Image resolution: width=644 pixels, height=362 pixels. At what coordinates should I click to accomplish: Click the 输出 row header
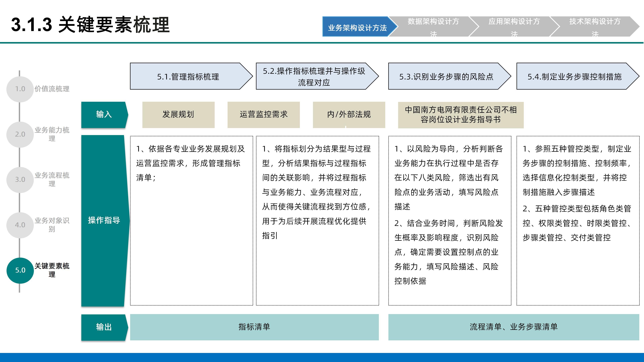[x=104, y=327]
